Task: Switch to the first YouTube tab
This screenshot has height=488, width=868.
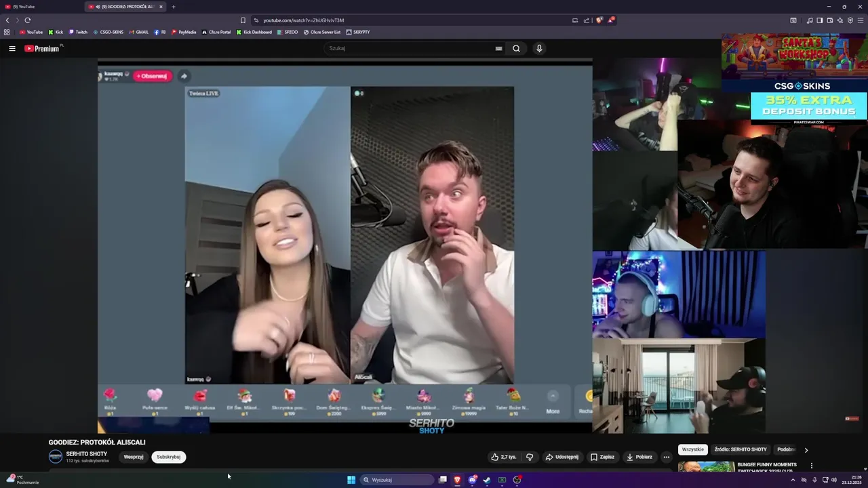Action: [42, 7]
